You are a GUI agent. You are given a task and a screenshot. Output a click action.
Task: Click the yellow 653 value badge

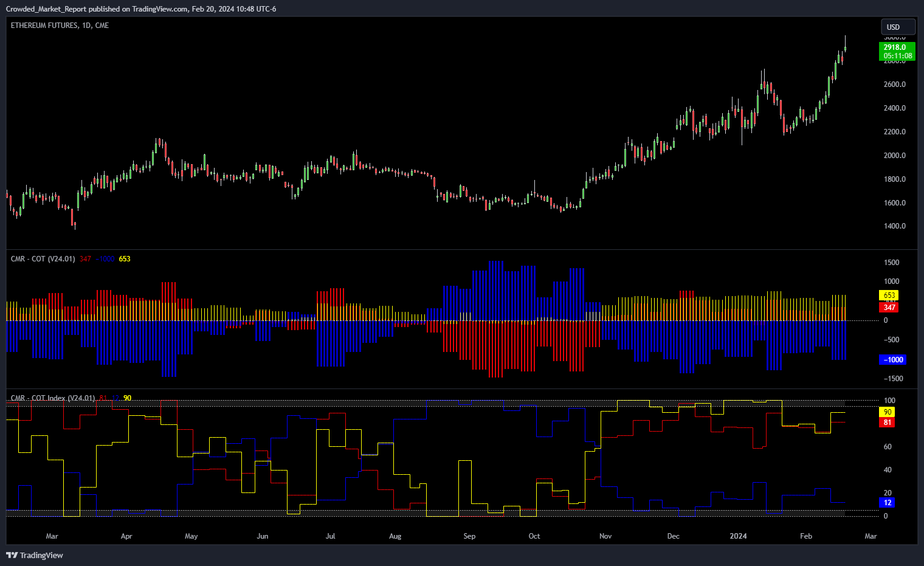(x=889, y=295)
